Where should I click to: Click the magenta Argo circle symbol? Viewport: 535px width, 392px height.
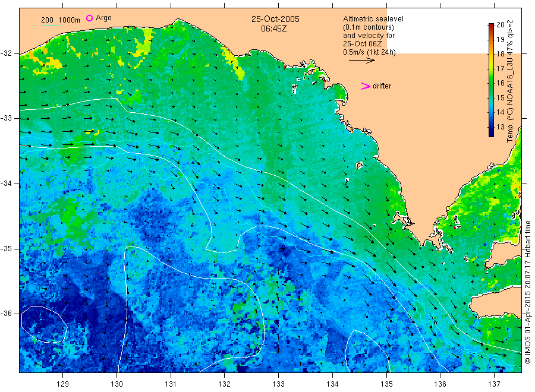coord(89,18)
